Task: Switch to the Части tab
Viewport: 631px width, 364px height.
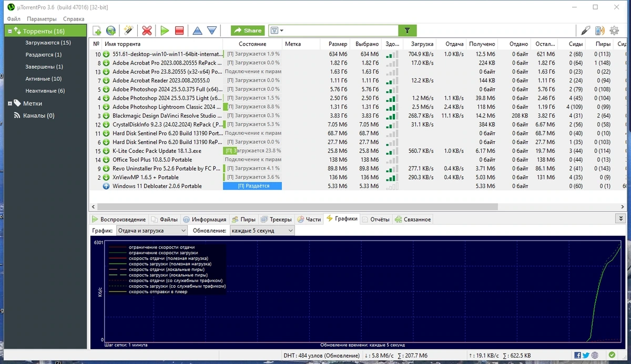Action: pos(309,219)
